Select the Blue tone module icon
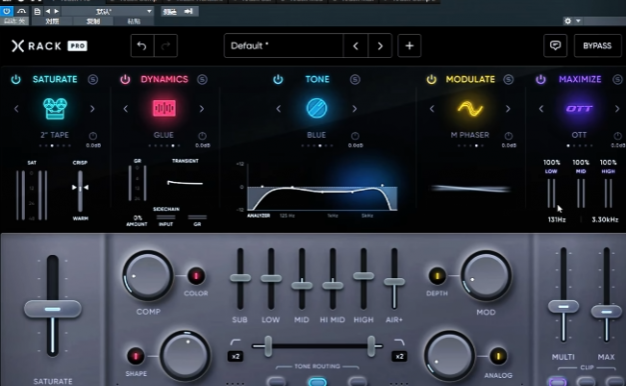Viewport: 626px width, 386px height. pos(317,108)
